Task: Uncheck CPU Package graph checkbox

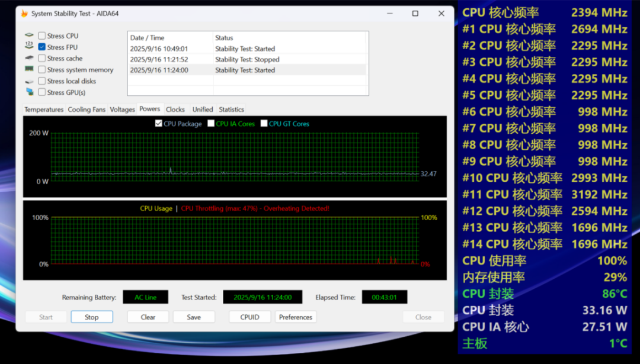Action: click(158, 124)
